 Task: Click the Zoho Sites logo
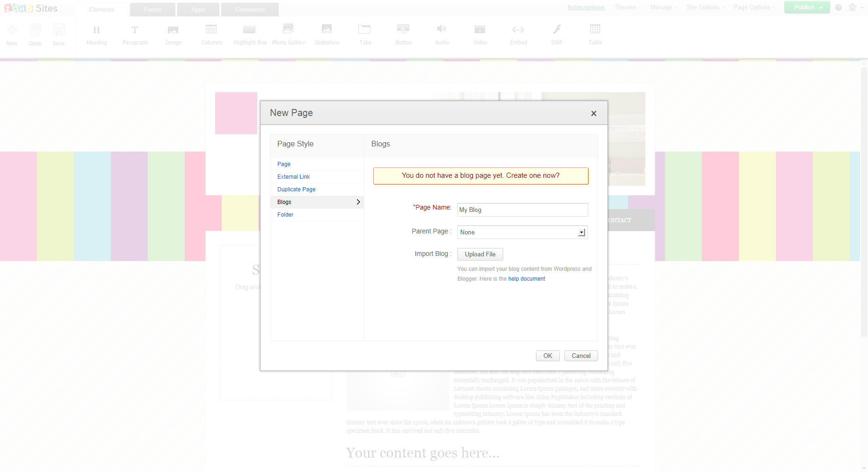click(31, 8)
